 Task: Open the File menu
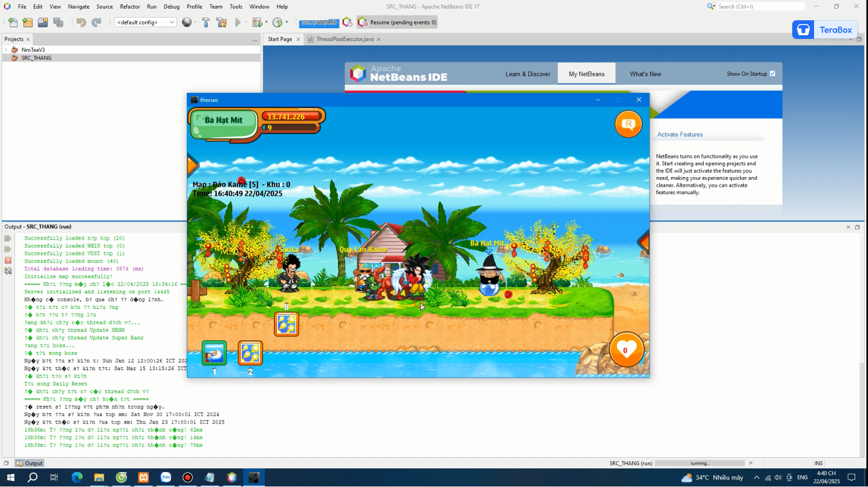coord(22,6)
